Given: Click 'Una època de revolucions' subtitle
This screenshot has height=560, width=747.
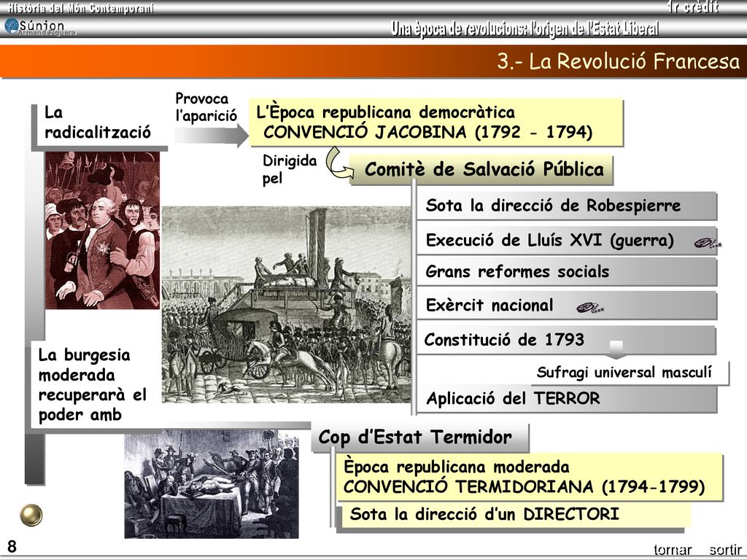Looking at the screenshot, I should click(x=525, y=29).
